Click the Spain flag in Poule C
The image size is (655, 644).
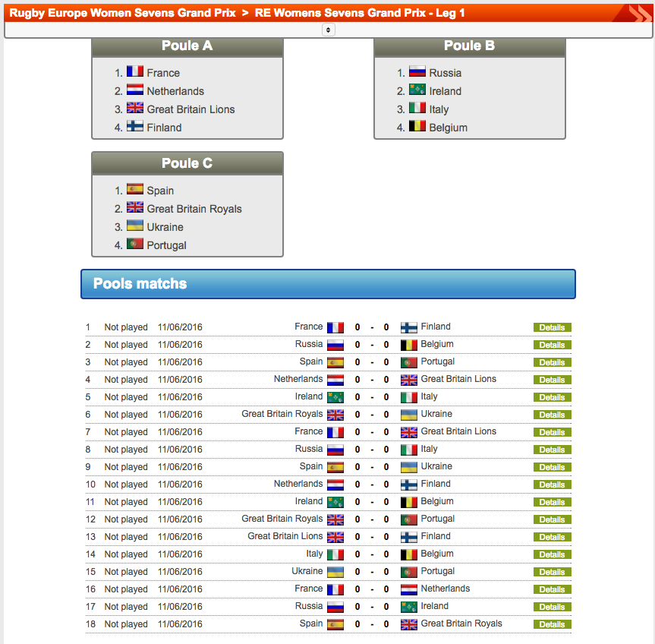pos(135,190)
